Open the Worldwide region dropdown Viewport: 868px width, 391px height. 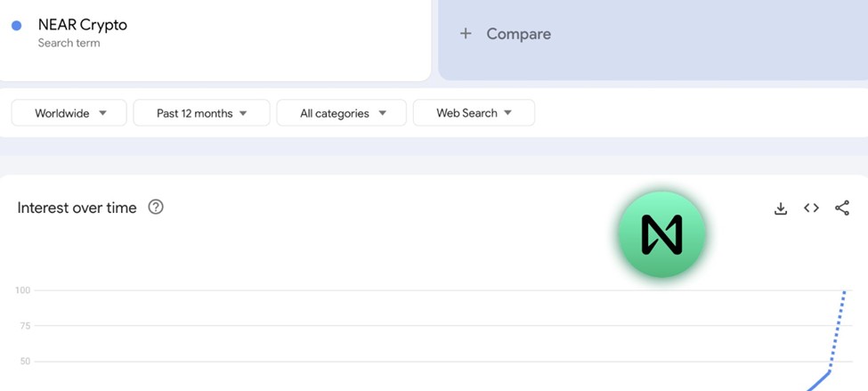(69, 113)
